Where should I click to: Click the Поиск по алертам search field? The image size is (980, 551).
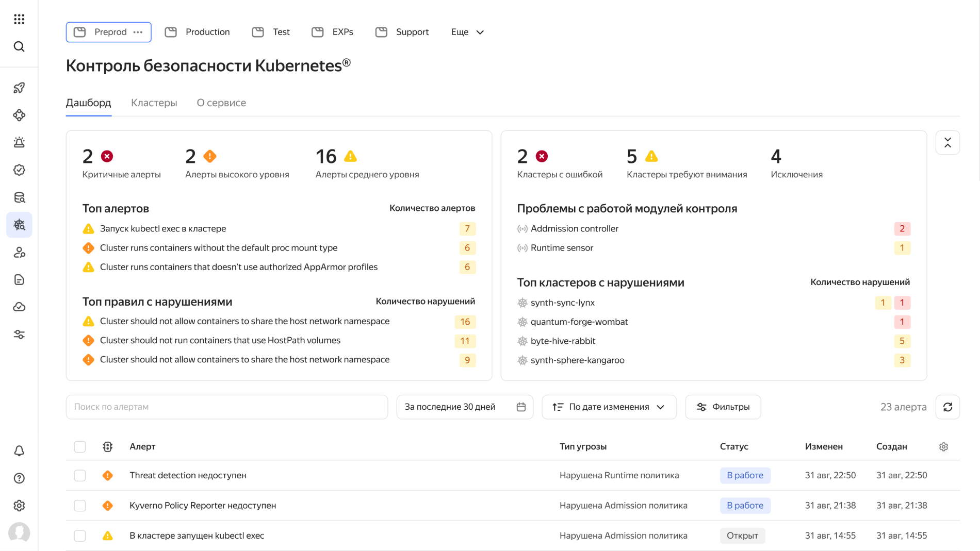(x=227, y=407)
